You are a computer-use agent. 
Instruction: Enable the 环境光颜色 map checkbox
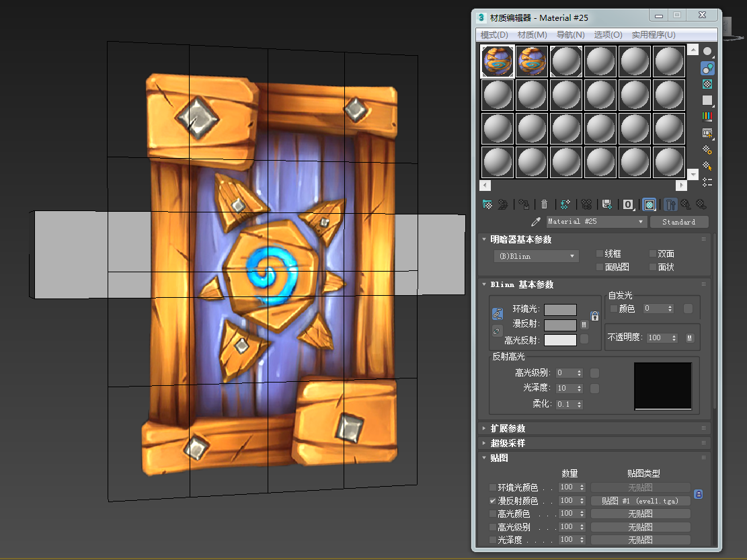tap(493, 487)
